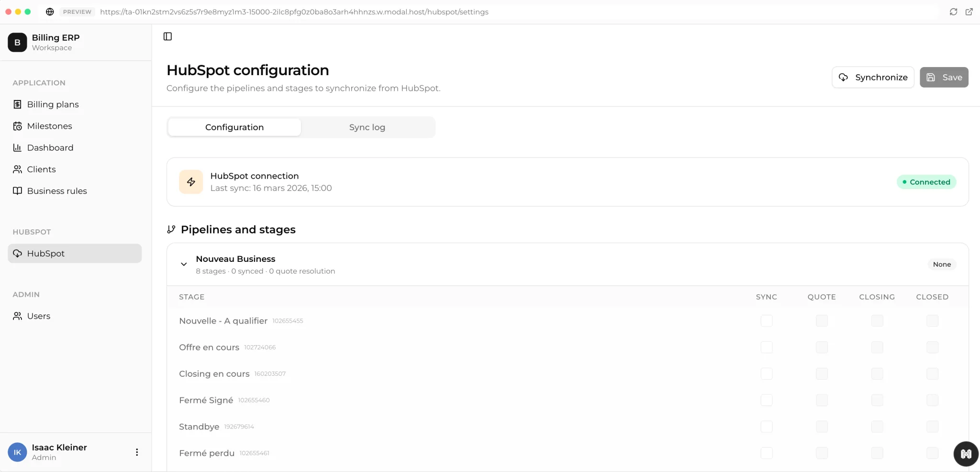Click the Nouveau Business pipeline title

tap(235, 259)
